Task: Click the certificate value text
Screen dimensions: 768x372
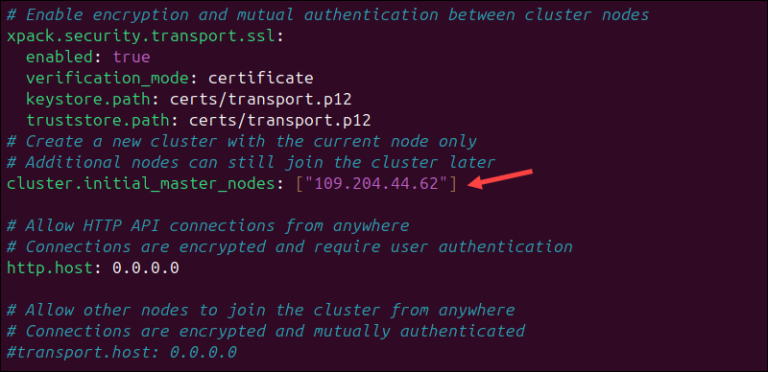Action: [x=261, y=78]
